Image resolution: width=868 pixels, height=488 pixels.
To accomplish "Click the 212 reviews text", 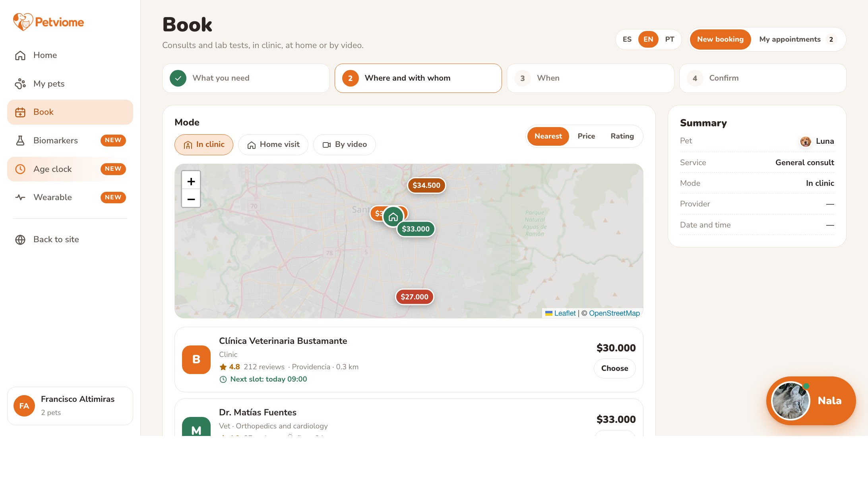I will click(264, 367).
